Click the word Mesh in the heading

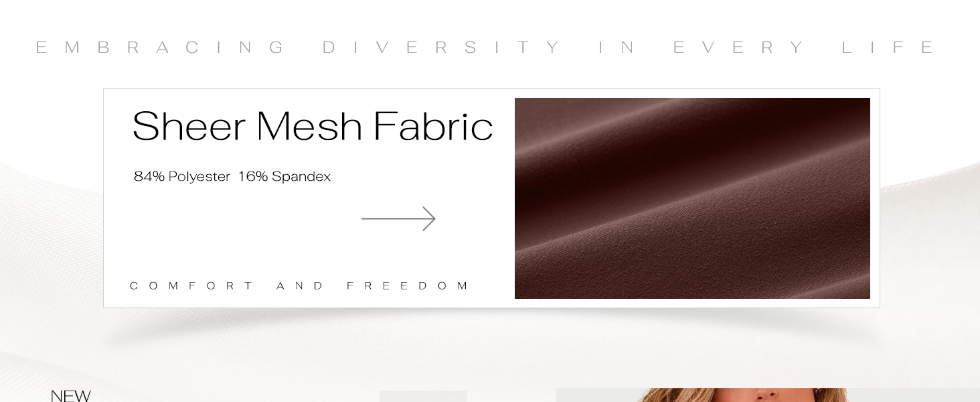(309, 126)
